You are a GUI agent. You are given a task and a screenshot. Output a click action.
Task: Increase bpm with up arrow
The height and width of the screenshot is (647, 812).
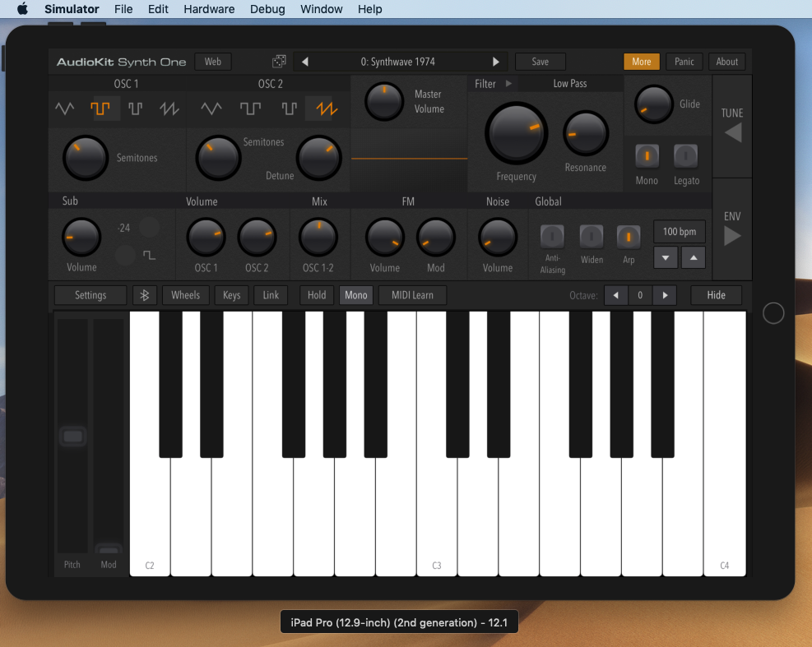[694, 258]
